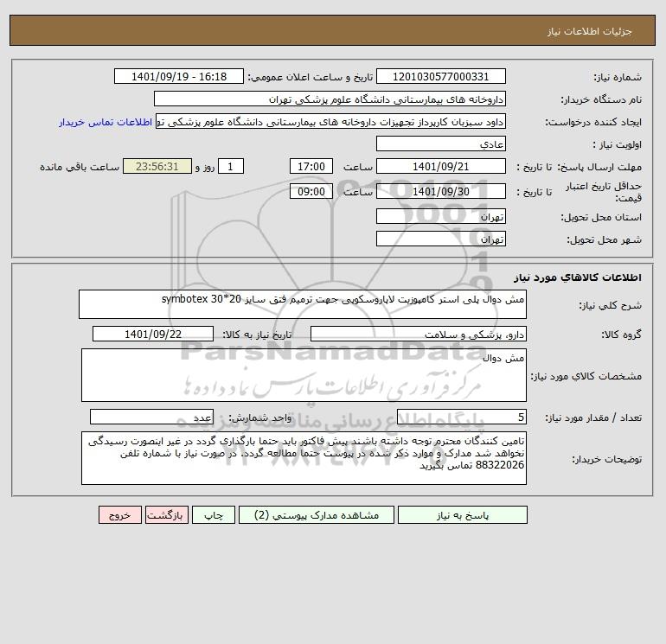This screenshot has width=666, height=644.
Task: Select the need number field 1201030577000331
Action: tap(441, 76)
